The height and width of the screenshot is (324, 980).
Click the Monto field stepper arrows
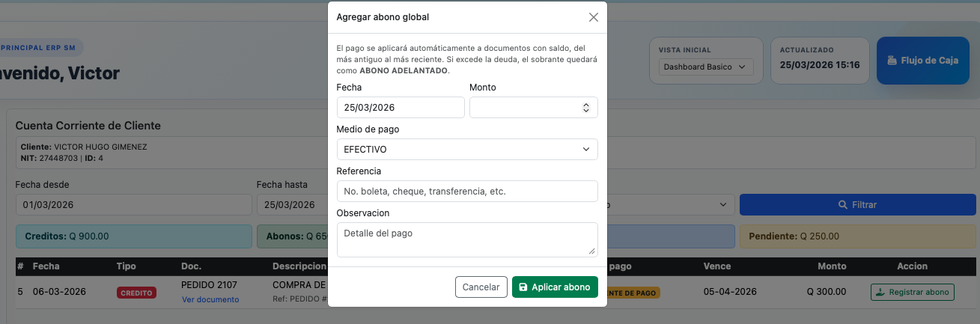point(586,108)
